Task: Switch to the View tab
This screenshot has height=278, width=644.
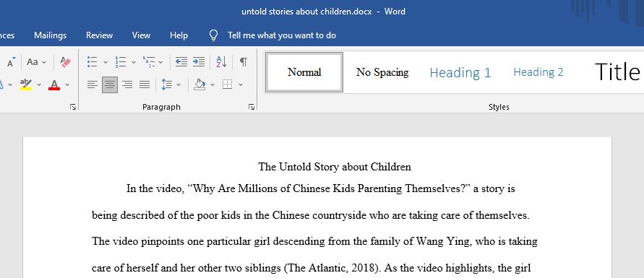Action: tap(141, 35)
